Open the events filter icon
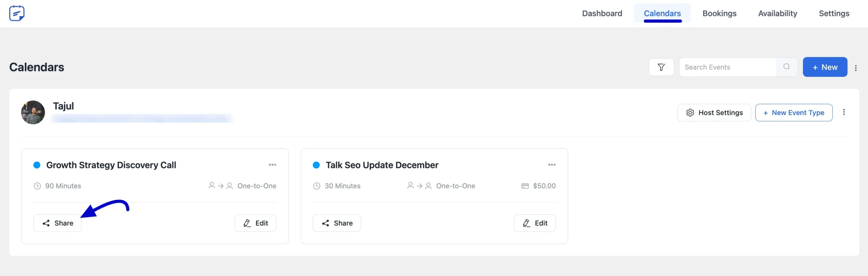Image resolution: width=868 pixels, height=276 pixels. click(661, 67)
